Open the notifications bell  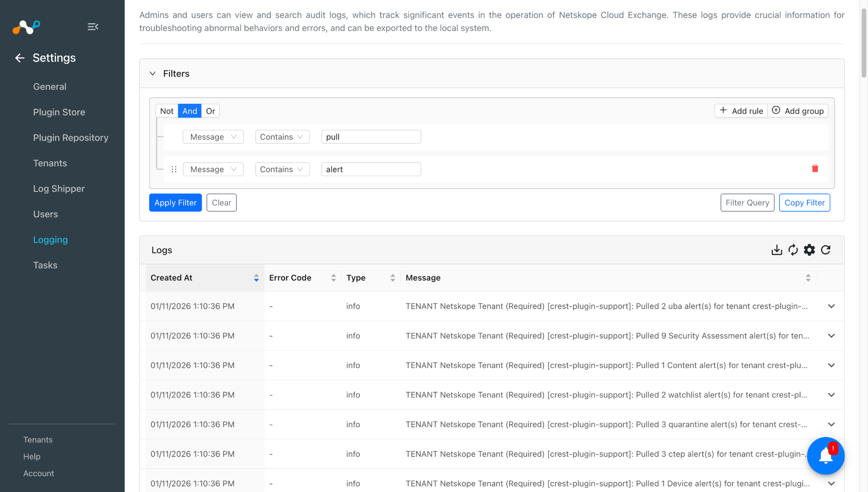point(826,456)
